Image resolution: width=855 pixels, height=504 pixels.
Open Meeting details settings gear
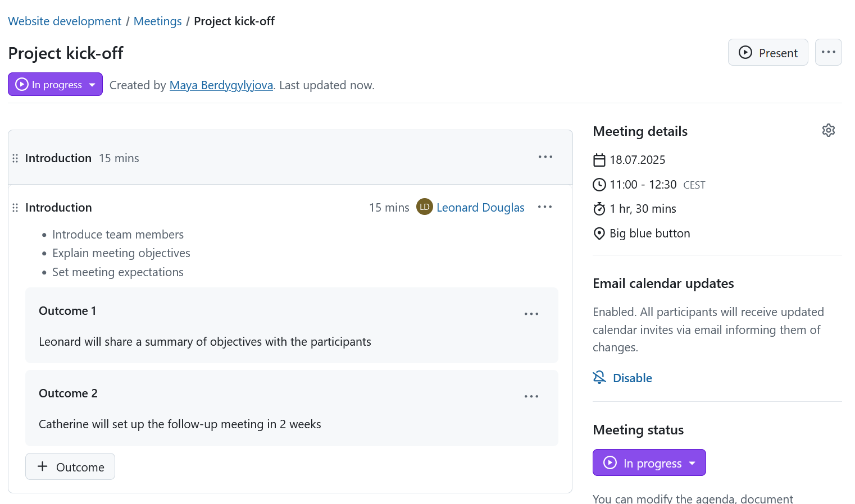click(829, 130)
